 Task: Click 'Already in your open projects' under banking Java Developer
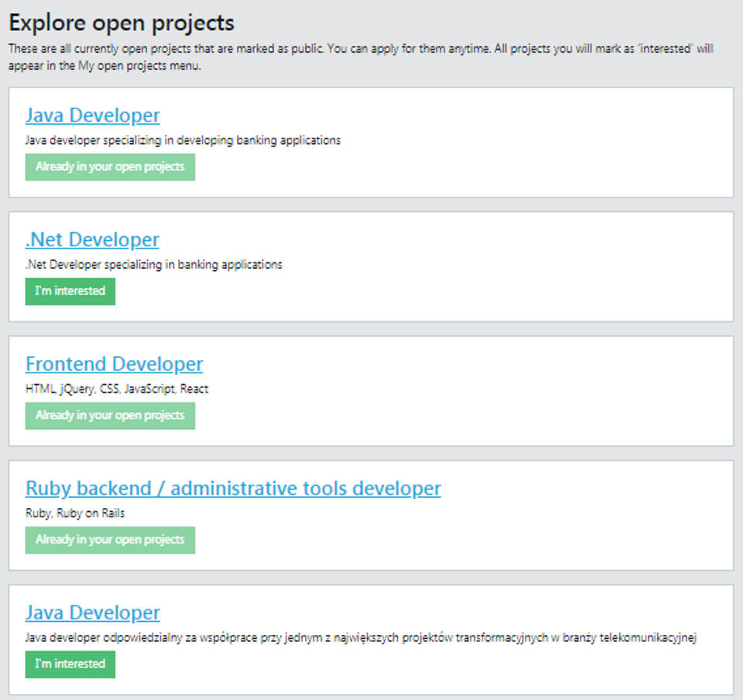pyautogui.click(x=110, y=167)
